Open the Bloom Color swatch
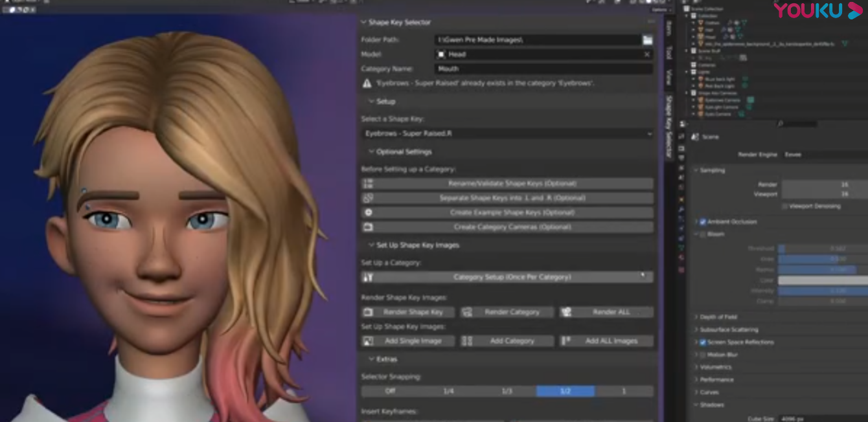This screenshot has height=422, width=868. click(x=823, y=280)
